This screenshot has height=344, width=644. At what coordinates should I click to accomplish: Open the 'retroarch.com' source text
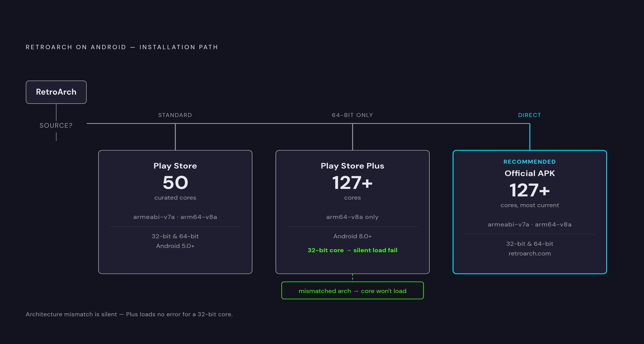pyautogui.click(x=530, y=253)
